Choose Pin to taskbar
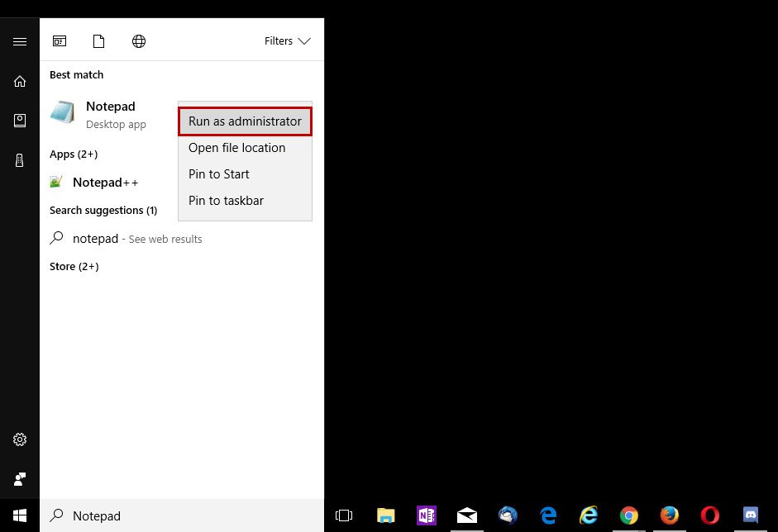 point(245,201)
